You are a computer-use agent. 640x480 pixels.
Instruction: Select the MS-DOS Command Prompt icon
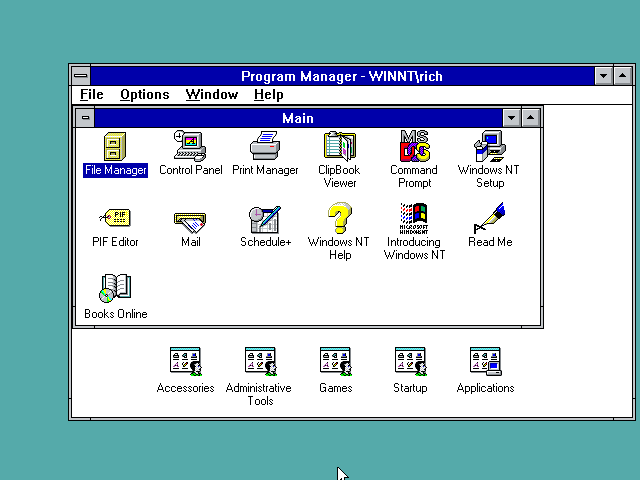[415, 146]
